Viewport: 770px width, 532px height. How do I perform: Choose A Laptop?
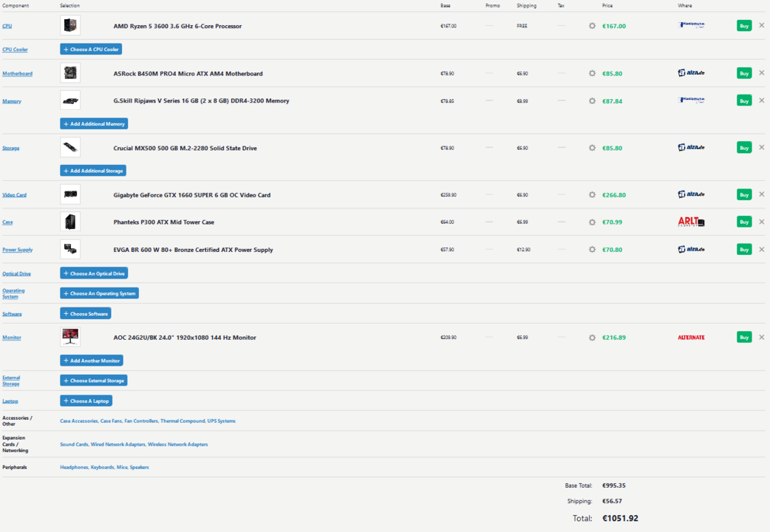tap(86, 400)
